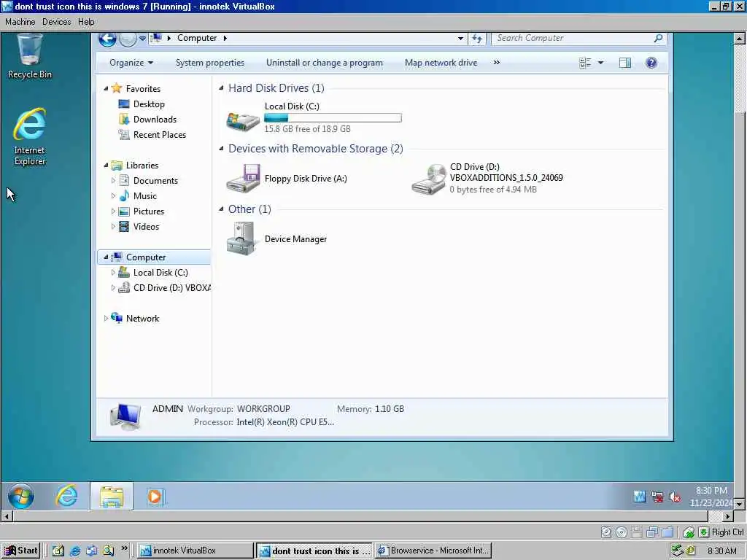Viewport: 747px width, 560px height.
Task: Click the Internet Explorer quick launch icon on the host taskbar
Action: [x=75, y=551]
